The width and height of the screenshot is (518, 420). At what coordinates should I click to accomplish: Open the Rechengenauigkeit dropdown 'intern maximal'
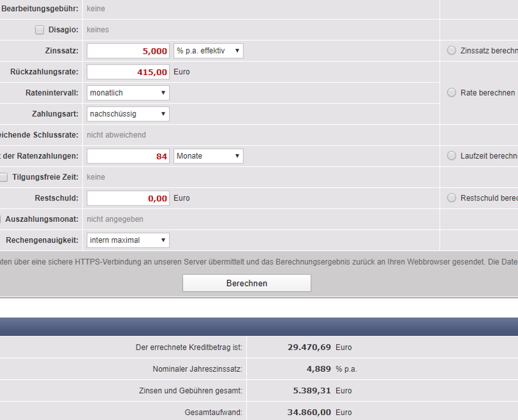pyautogui.click(x=128, y=240)
